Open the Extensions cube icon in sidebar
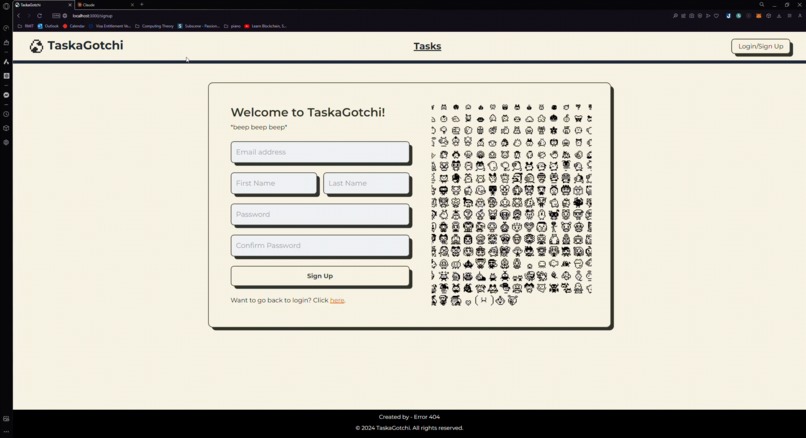This screenshot has width=806, height=438. click(x=6, y=128)
